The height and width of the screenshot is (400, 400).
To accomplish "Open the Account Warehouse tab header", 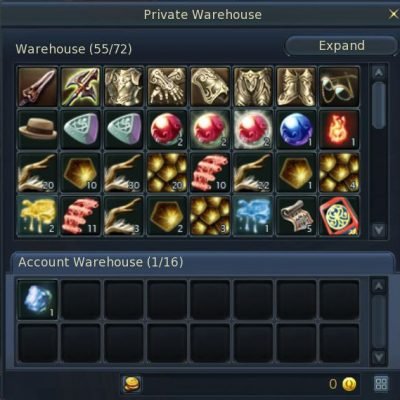I will click(x=202, y=262).
